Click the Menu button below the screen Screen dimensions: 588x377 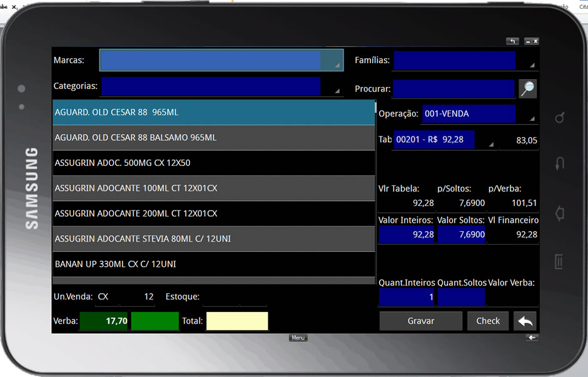pyautogui.click(x=298, y=338)
